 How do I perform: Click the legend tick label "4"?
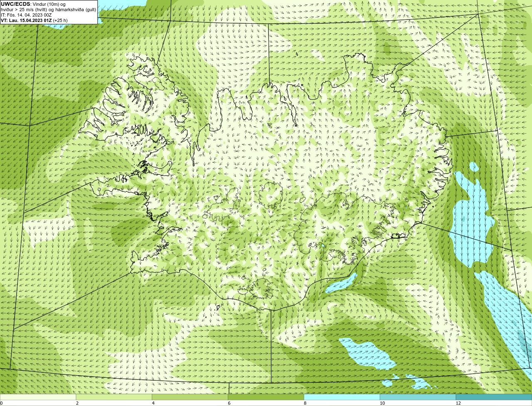(x=153, y=403)
